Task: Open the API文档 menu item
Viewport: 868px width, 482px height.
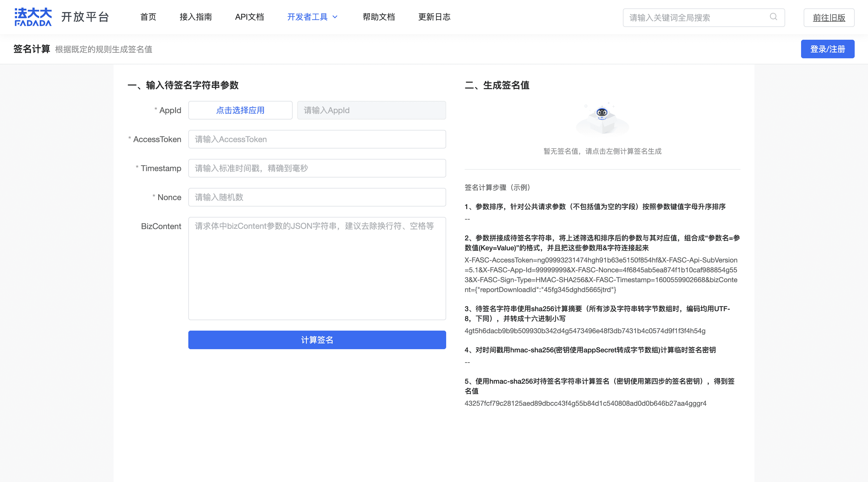Action: 249,17
